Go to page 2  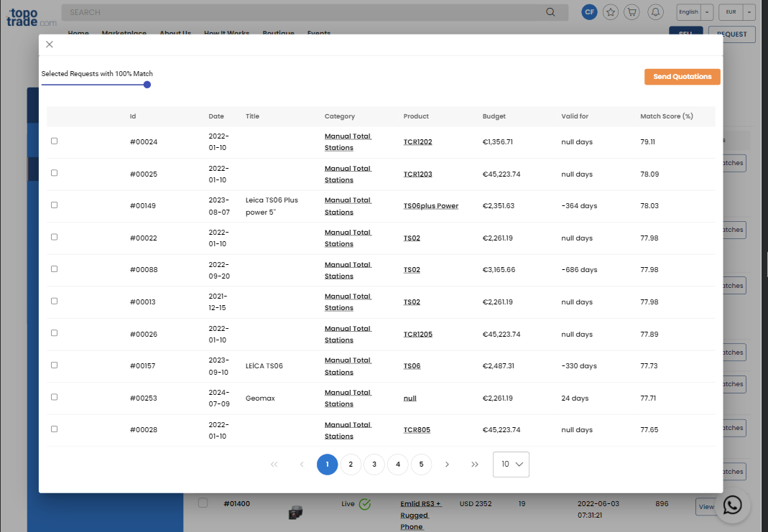351,465
